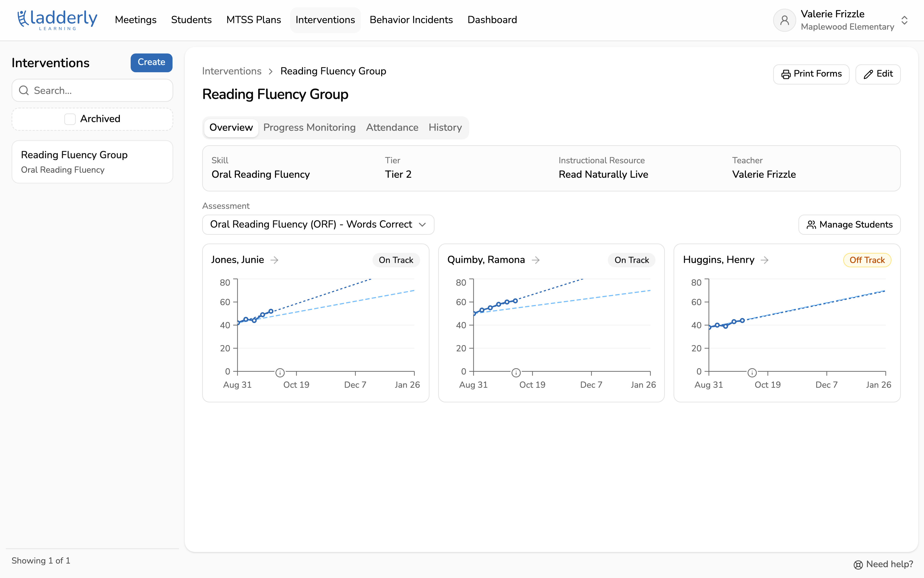Click the arrow next to Huggins, Henry
This screenshot has width=924, height=578.
point(764,260)
